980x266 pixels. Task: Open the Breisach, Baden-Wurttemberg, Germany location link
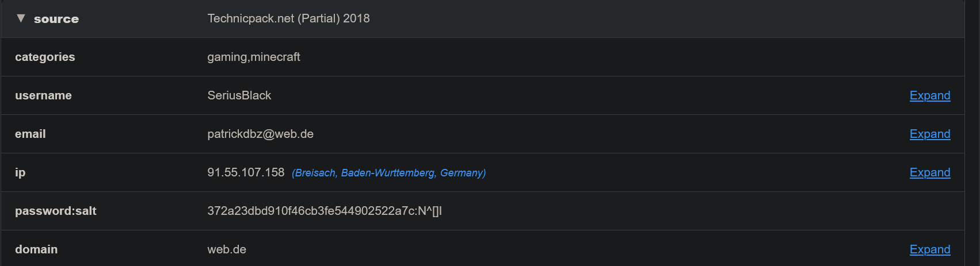(388, 173)
